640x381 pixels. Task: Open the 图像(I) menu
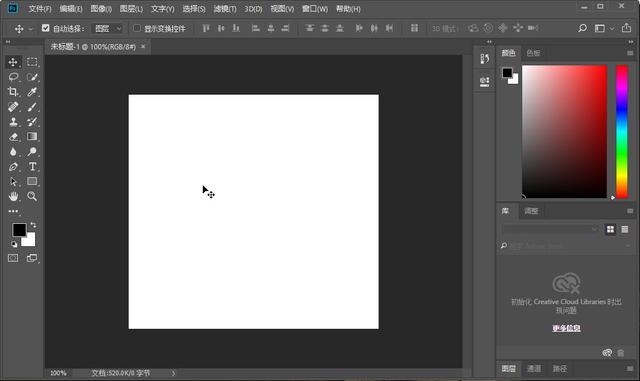coord(101,9)
